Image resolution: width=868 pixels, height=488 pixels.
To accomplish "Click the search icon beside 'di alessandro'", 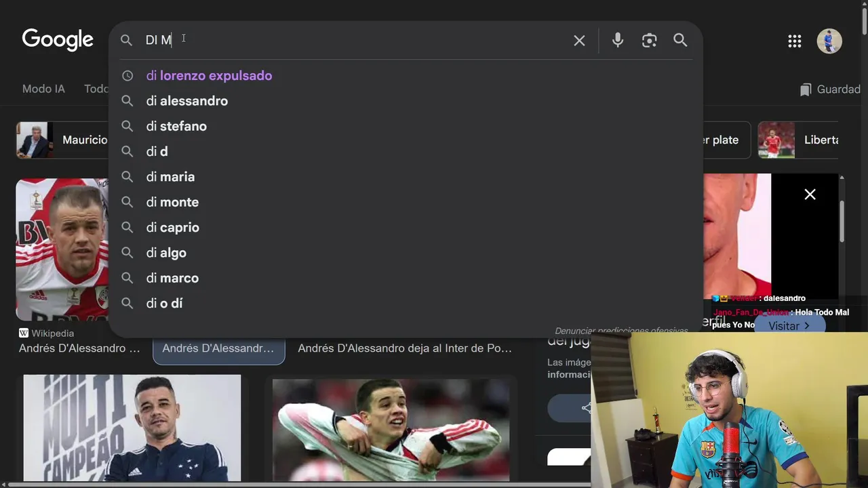I will tap(127, 101).
